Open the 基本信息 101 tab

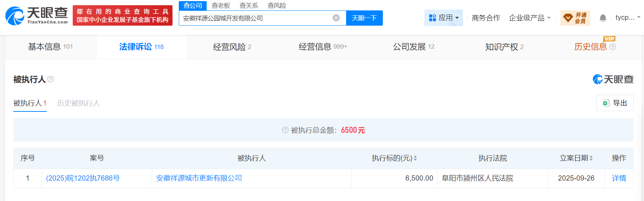pyautogui.click(x=50, y=47)
